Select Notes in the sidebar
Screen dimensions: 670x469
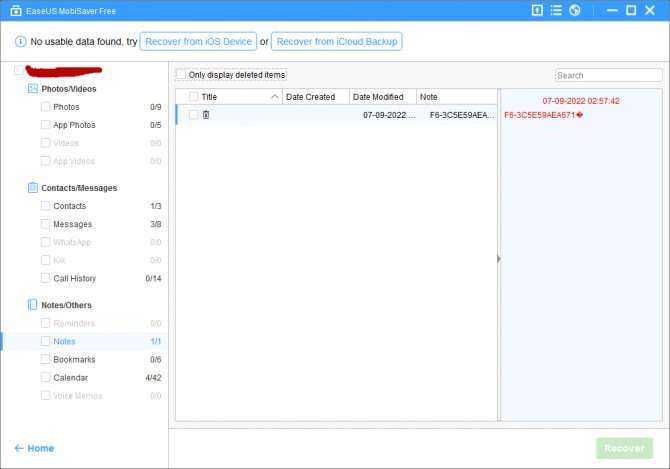click(x=65, y=341)
